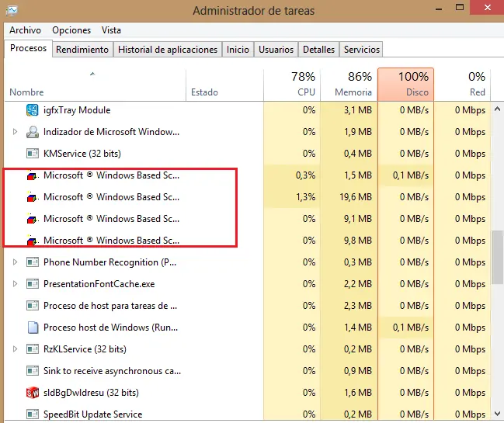Open the Vista menu
504x423 pixels.
[x=111, y=30]
